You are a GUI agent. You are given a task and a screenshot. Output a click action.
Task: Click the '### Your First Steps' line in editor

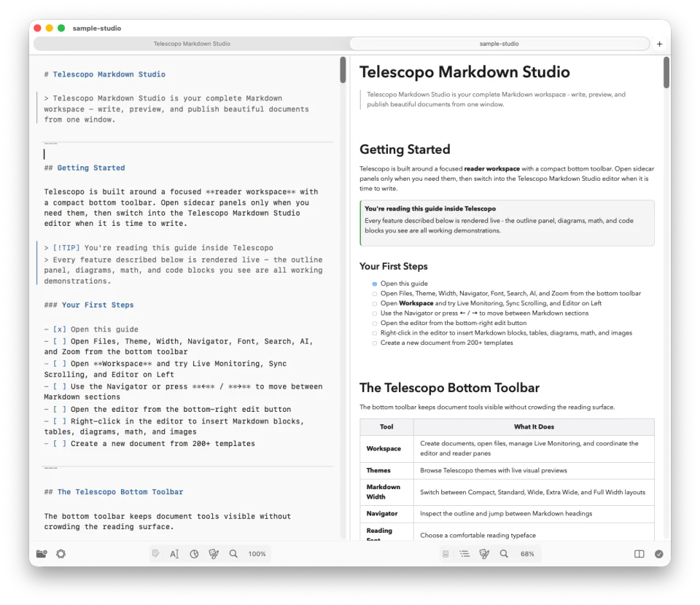click(89, 305)
